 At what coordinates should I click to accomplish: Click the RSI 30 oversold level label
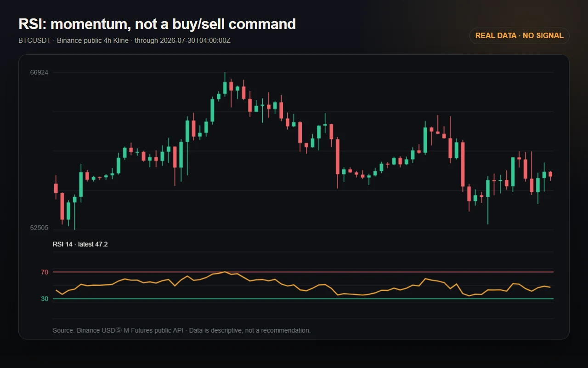click(45, 299)
